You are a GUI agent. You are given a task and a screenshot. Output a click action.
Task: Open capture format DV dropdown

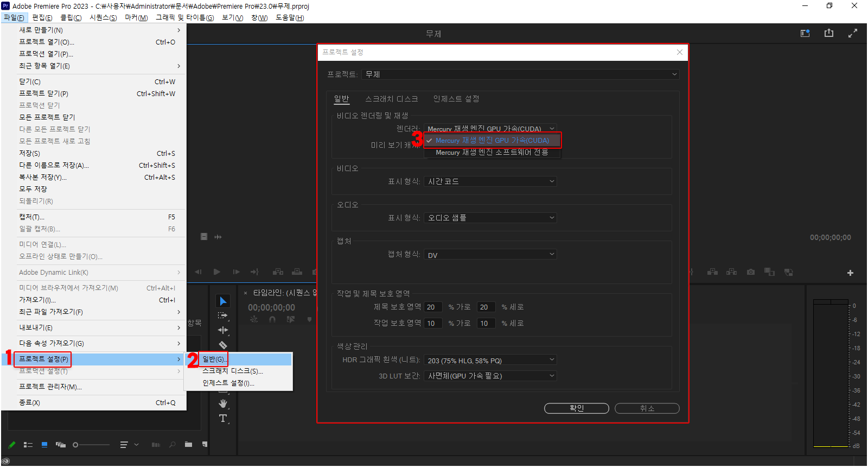click(490, 255)
